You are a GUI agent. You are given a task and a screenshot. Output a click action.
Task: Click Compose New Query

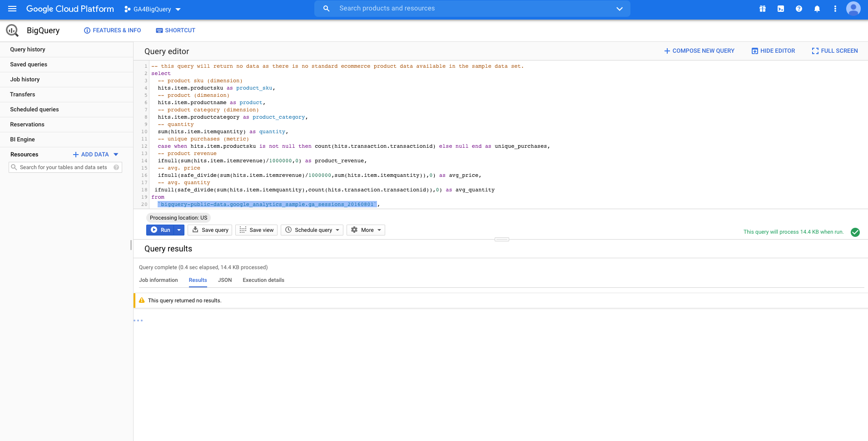(699, 51)
